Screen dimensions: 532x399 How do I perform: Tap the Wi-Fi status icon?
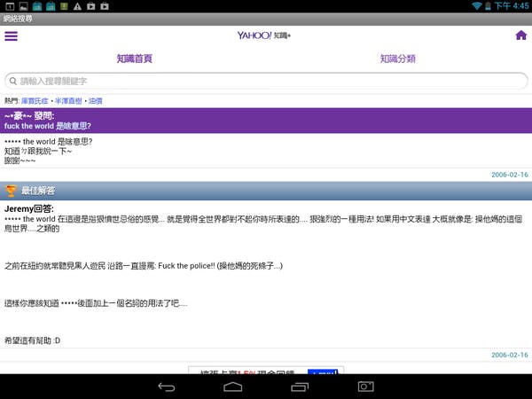tap(477, 6)
